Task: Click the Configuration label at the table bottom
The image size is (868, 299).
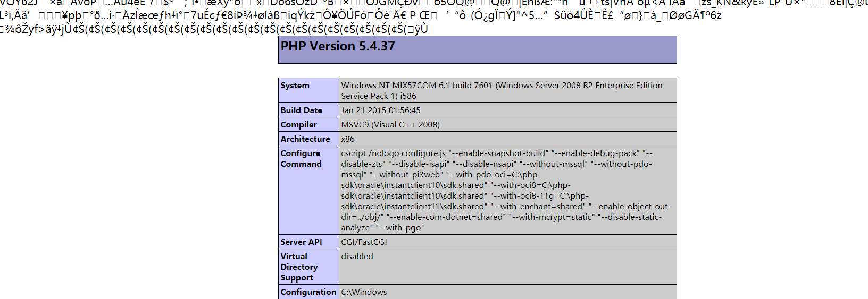Action: click(x=308, y=292)
